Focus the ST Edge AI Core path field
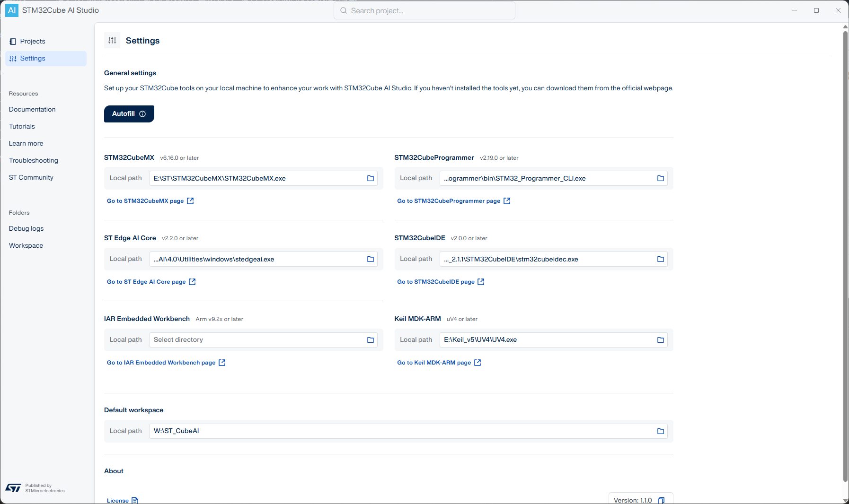 coord(264,259)
